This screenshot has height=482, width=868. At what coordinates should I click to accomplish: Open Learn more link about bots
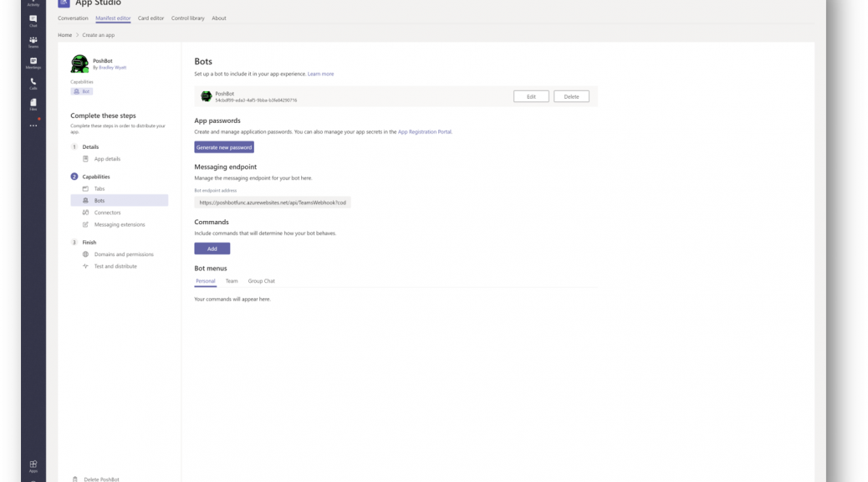(320, 74)
